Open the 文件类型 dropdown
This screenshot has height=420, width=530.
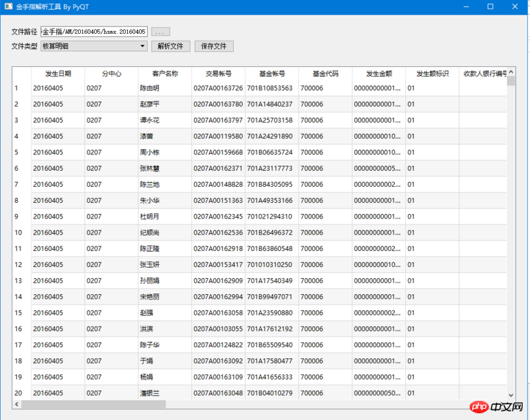tap(94, 46)
